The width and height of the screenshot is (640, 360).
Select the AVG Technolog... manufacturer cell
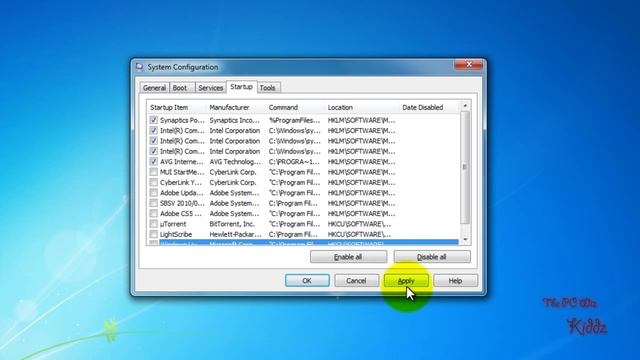click(235, 162)
